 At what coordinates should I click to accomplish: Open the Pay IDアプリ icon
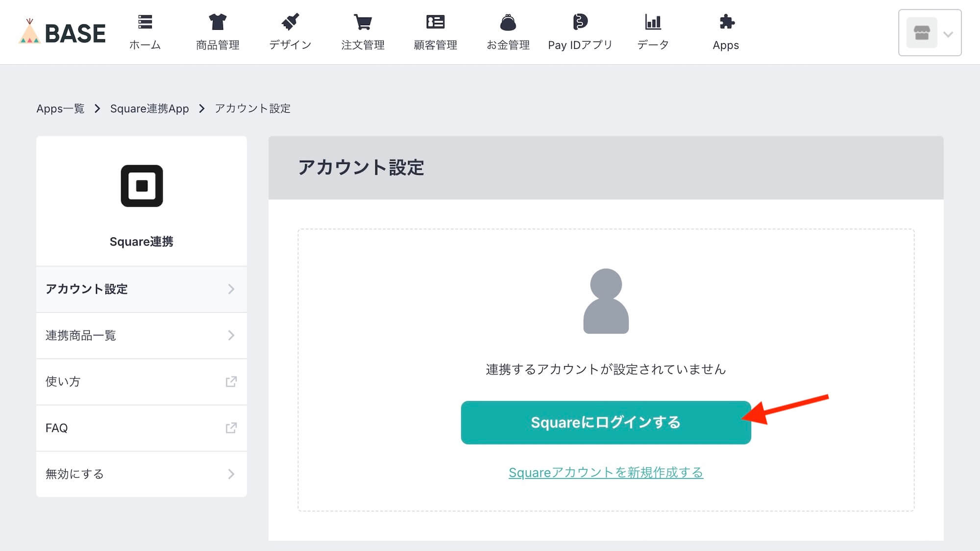click(x=580, y=22)
